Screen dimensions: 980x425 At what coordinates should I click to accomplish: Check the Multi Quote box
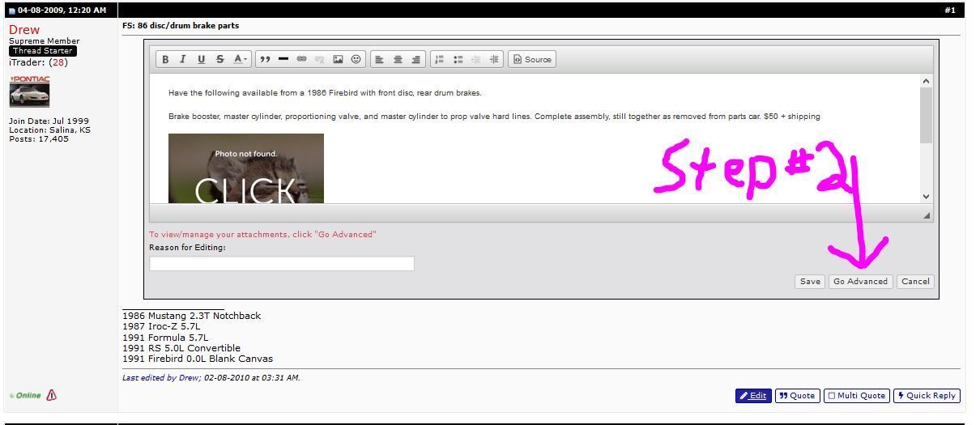click(856, 396)
